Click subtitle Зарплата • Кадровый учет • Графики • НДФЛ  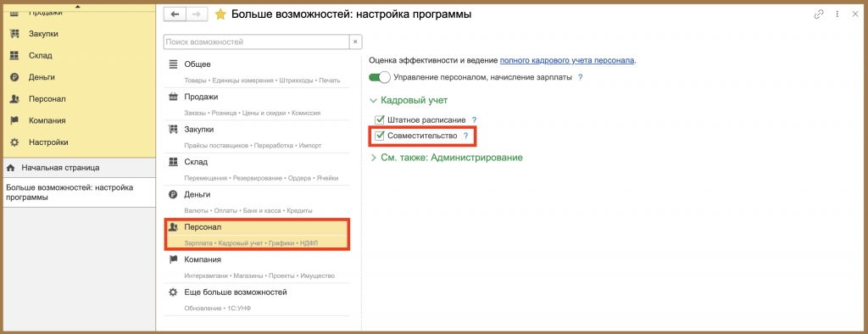tap(252, 243)
